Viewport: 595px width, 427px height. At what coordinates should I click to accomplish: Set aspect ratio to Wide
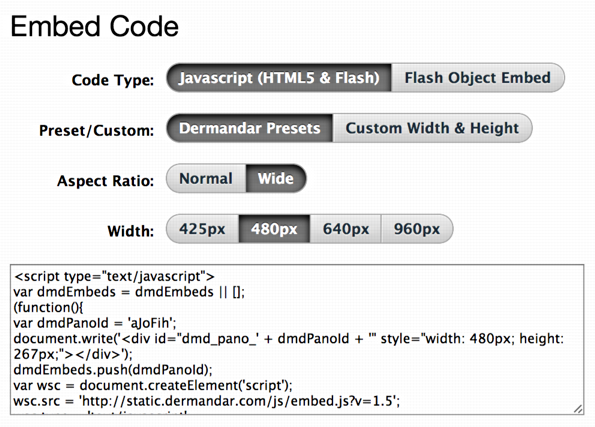pos(276,178)
